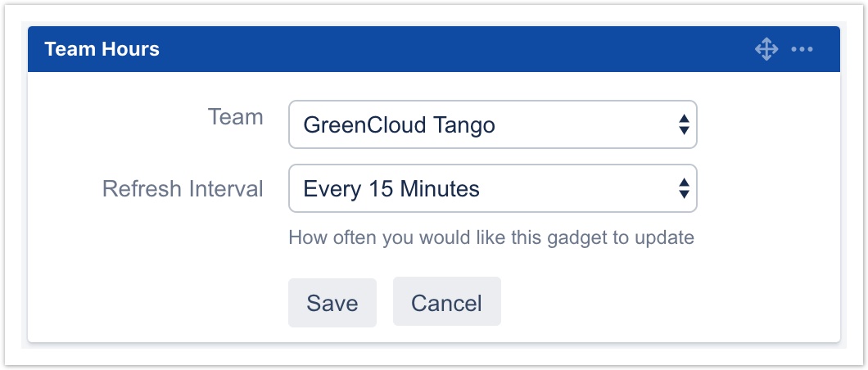This screenshot has height=370, width=868.
Task: Click the Team field label
Action: pos(235,117)
